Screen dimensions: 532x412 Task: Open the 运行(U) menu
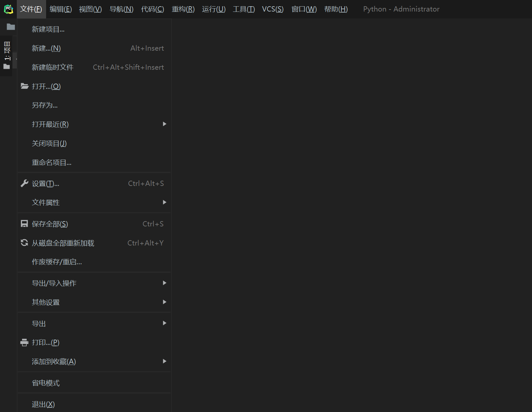214,9
